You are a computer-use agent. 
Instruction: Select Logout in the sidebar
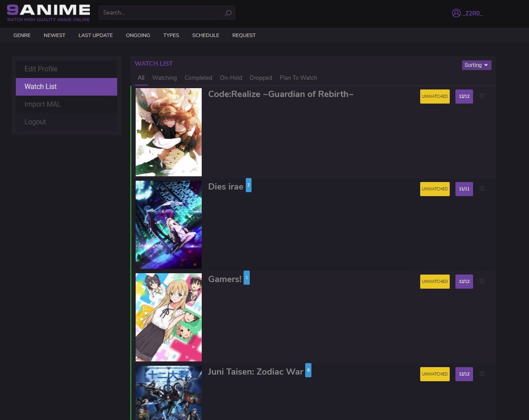point(35,122)
